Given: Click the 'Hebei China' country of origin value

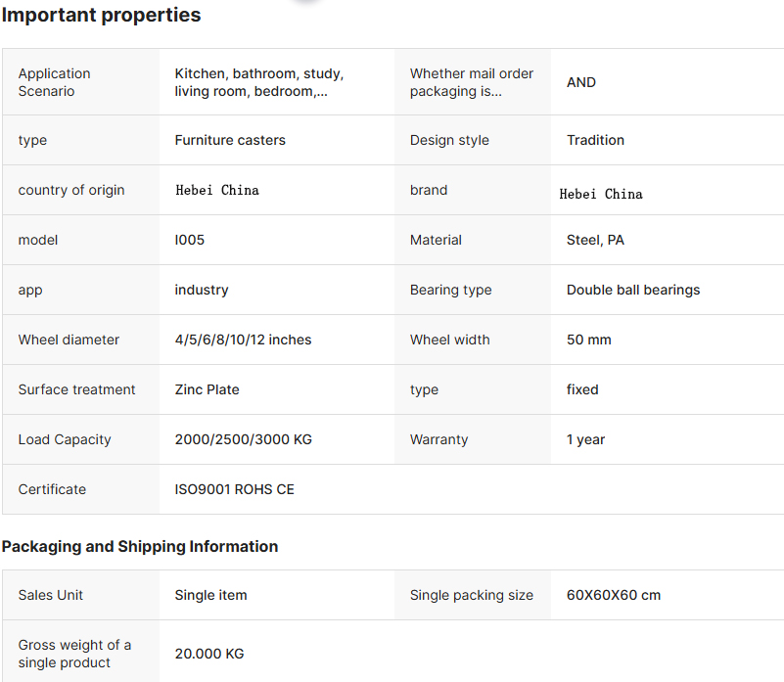Looking at the screenshot, I should (x=217, y=190).
